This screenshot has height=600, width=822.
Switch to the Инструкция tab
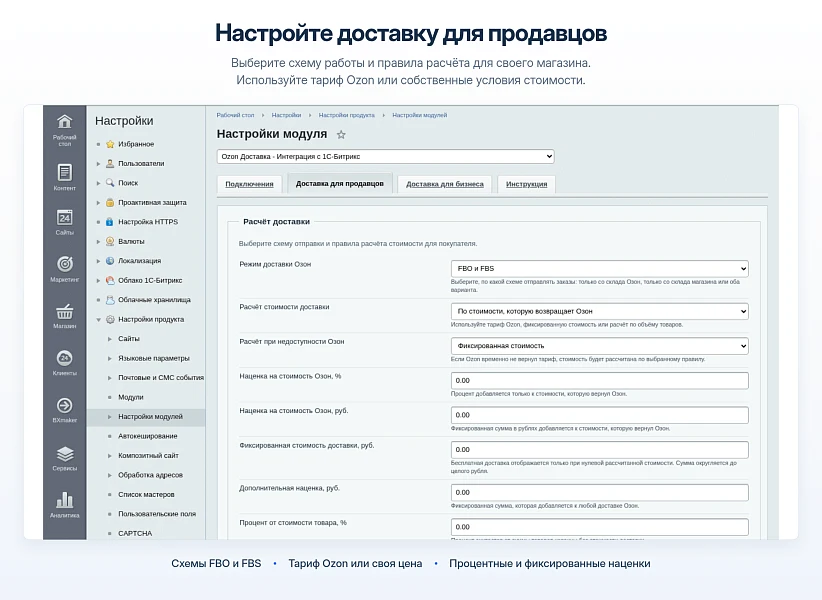526,184
